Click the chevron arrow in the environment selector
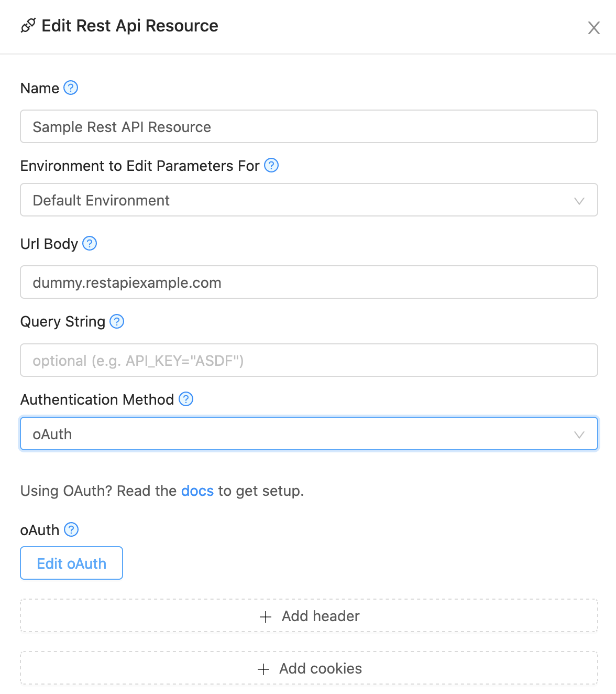616x694 pixels. pyautogui.click(x=579, y=201)
